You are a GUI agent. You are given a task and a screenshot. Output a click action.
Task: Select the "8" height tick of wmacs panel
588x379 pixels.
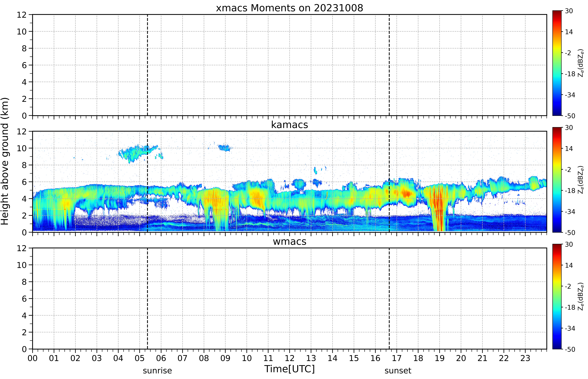pos(24,282)
